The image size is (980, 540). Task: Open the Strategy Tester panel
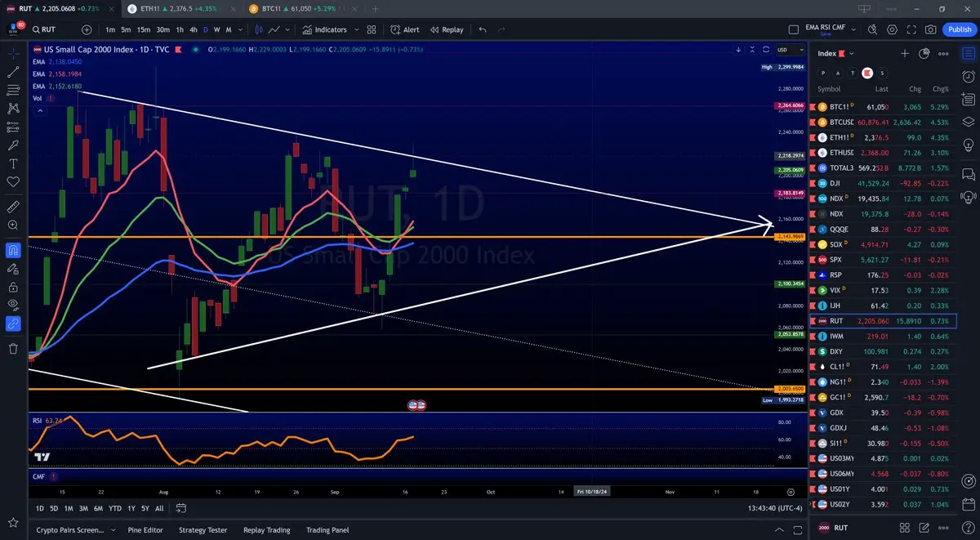click(x=203, y=530)
